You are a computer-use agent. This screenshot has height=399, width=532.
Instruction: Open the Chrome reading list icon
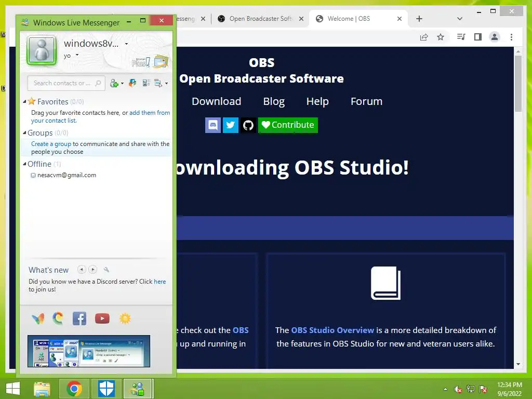click(x=461, y=37)
